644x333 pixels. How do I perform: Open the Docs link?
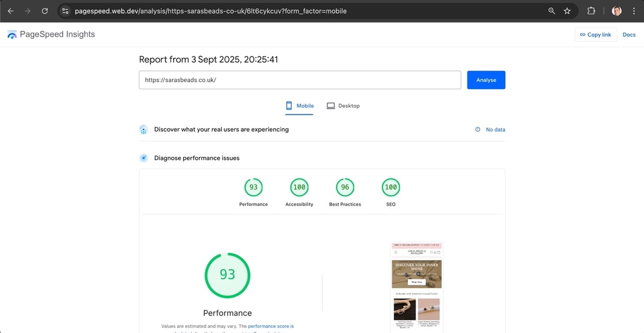629,35
